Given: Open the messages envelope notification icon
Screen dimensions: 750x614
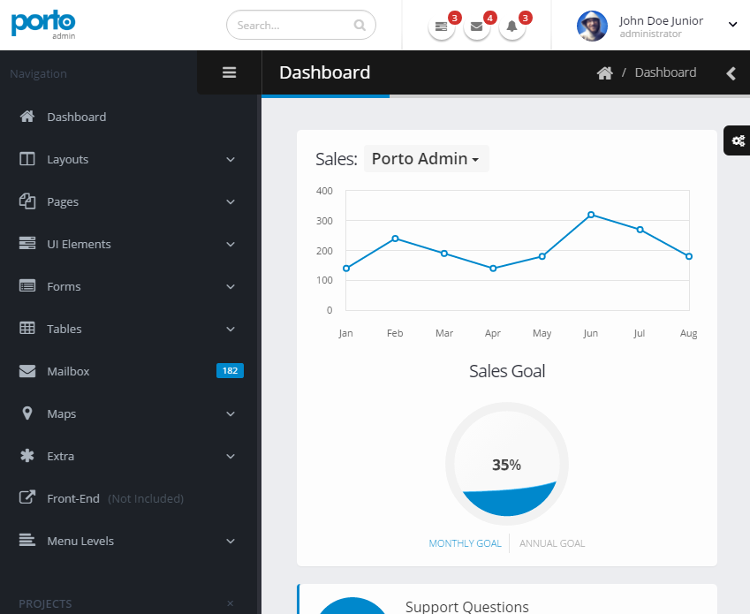Looking at the screenshot, I should (x=476, y=26).
